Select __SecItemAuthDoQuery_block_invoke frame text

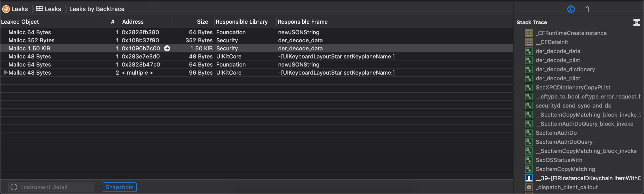[585, 124]
